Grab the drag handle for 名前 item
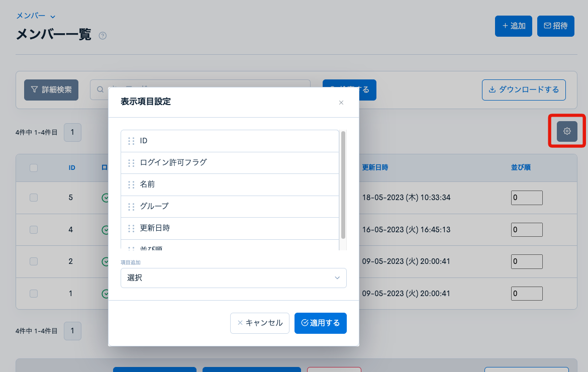The width and height of the screenshot is (588, 372). 131,184
